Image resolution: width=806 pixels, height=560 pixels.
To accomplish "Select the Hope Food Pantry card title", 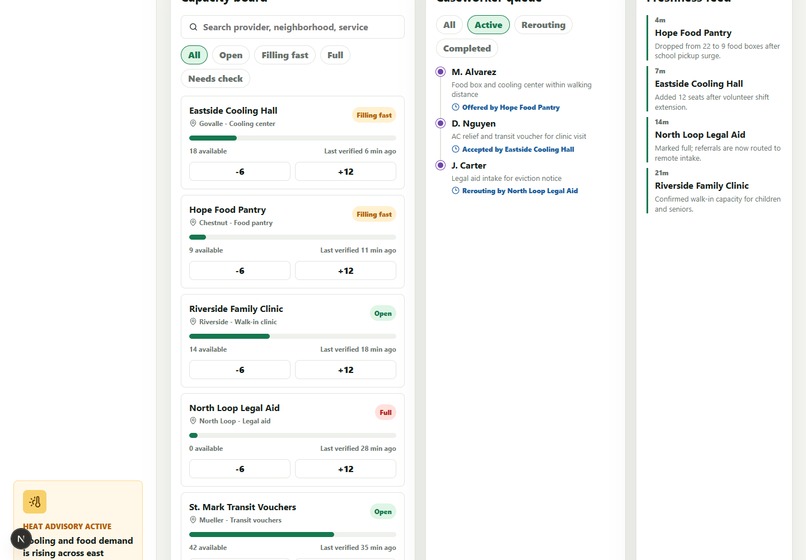I will (x=228, y=210).
